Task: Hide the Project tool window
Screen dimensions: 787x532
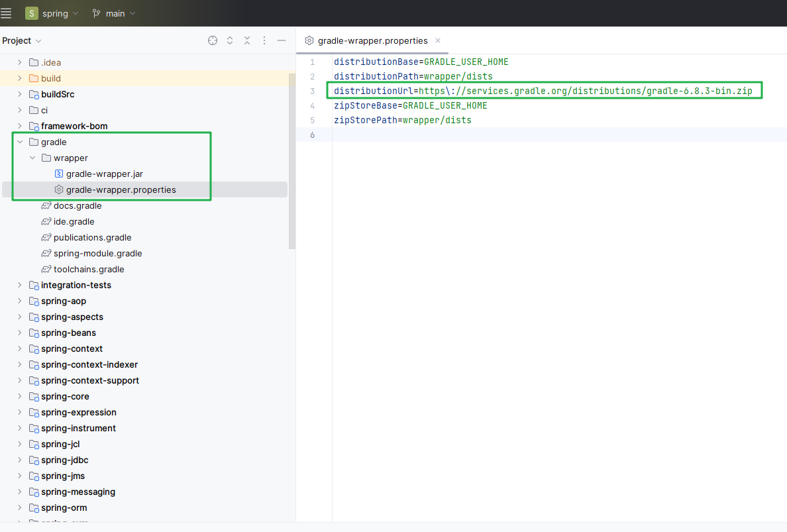Action: click(282, 40)
